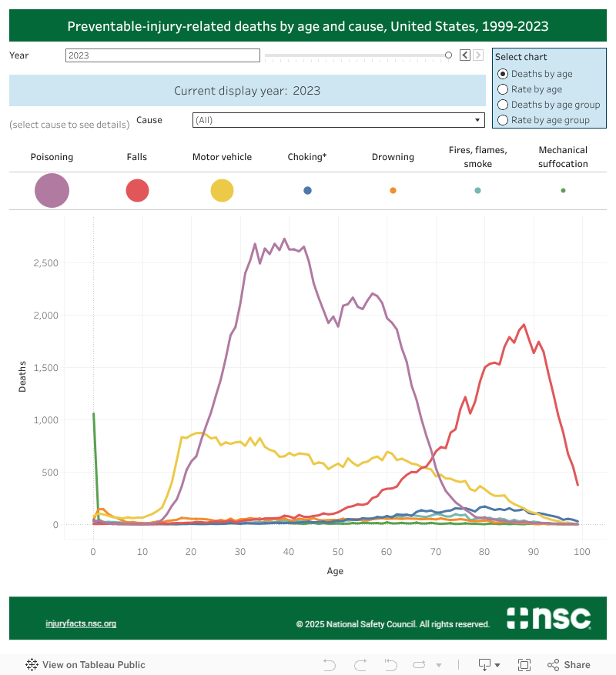
Task: Click the red Falls legend bubble
Action: coord(137,190)
